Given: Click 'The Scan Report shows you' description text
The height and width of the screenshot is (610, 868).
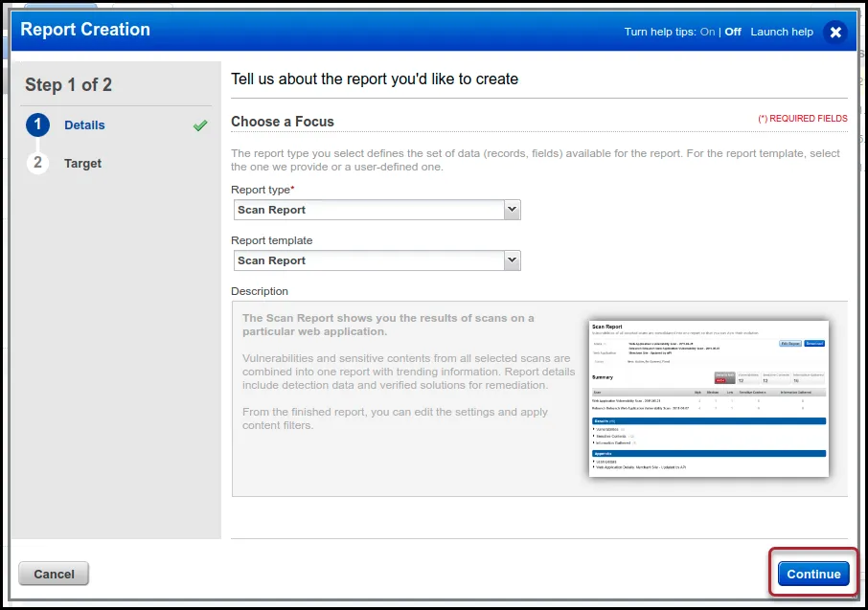Looking at the screenshot, I should [388, 325].
